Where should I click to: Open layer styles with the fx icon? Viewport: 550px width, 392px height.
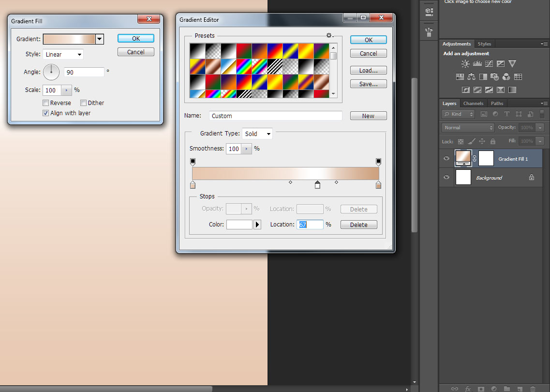coord(467,388)
